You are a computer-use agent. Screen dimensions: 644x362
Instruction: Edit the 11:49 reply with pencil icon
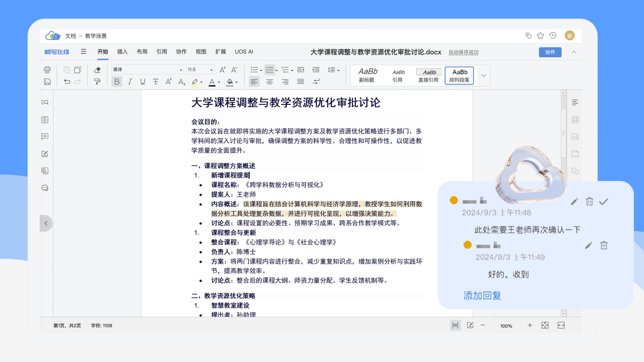click(x=589, y=245)
